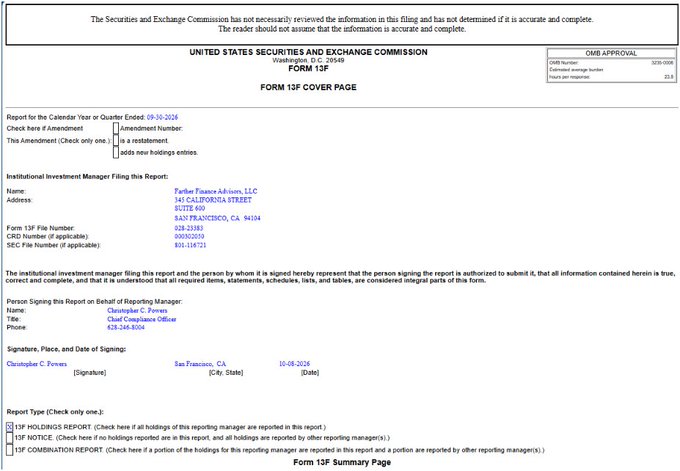Click the 'CRD Number (if applicable):' label

pyautogui.click(x=48, y=236)
